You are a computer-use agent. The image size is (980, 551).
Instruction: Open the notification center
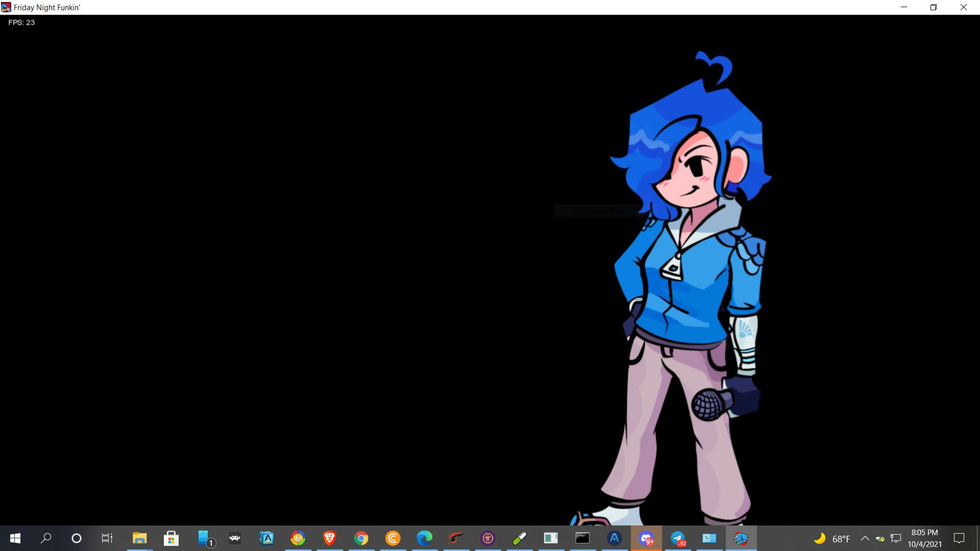[x=959, y=538]
